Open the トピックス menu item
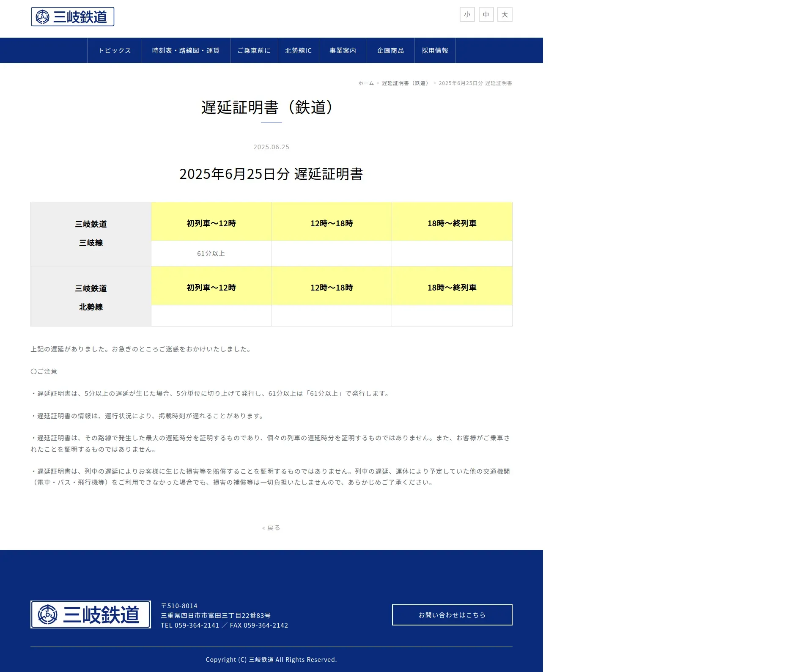This screenshot has width=812, height=672. coord(115,50)
